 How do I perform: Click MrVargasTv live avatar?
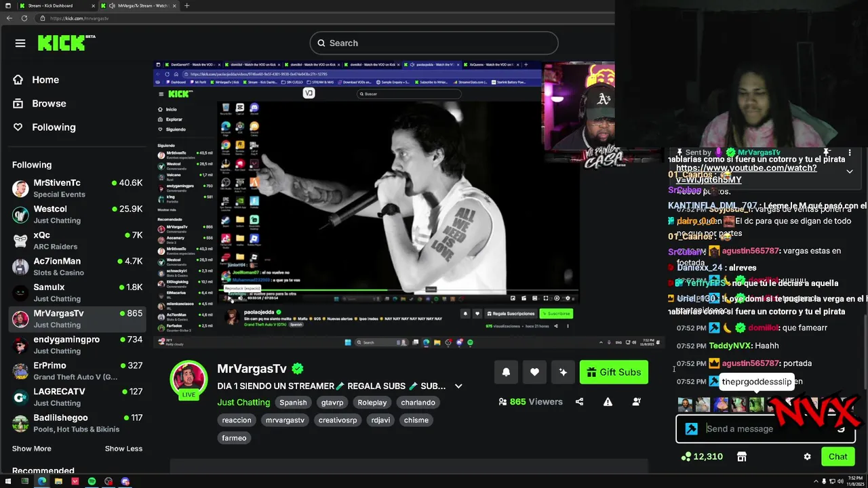[189, 380]
